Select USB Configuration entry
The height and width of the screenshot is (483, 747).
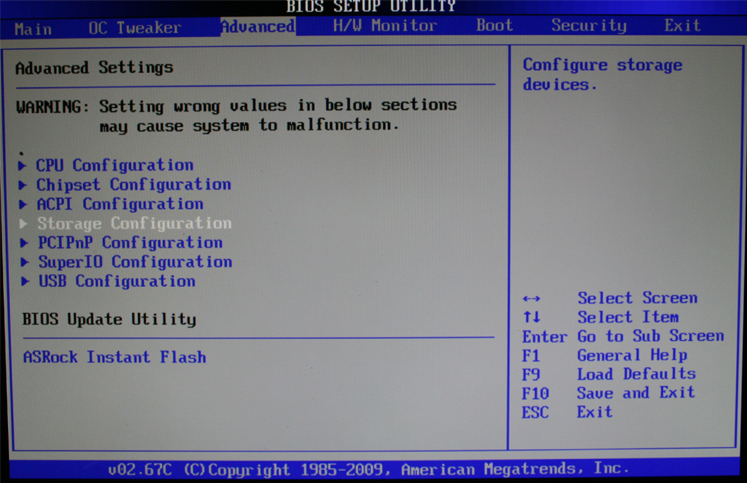tap(117, 281)
